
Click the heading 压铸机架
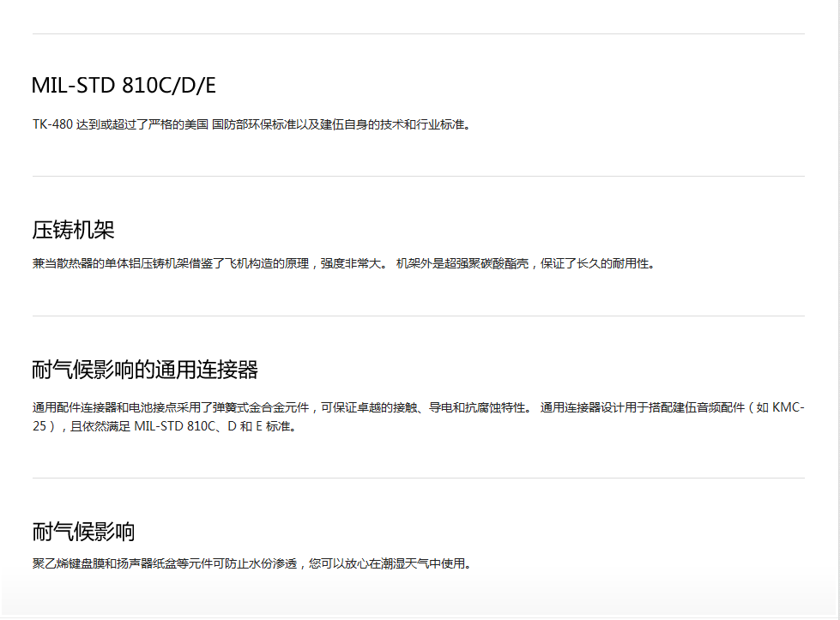(74, 230)
